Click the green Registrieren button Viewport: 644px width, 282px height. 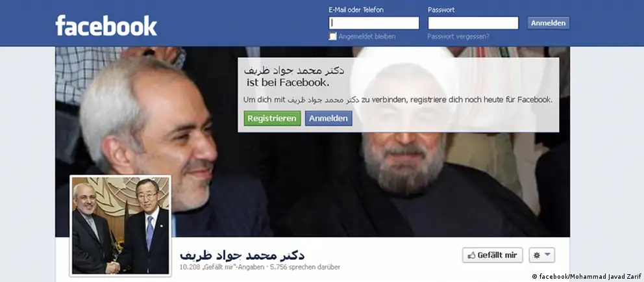(272, 118)
